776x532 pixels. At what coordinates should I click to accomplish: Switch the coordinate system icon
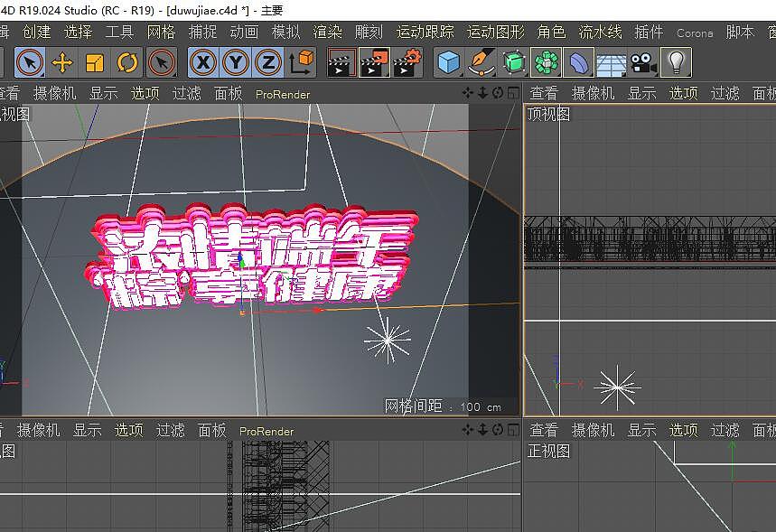click(301, 63)
